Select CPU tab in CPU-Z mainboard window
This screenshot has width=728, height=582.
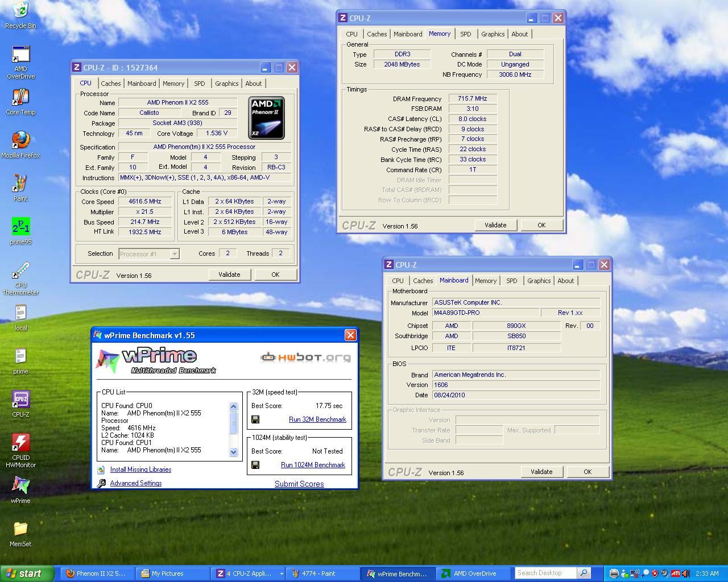coord(398,281)
